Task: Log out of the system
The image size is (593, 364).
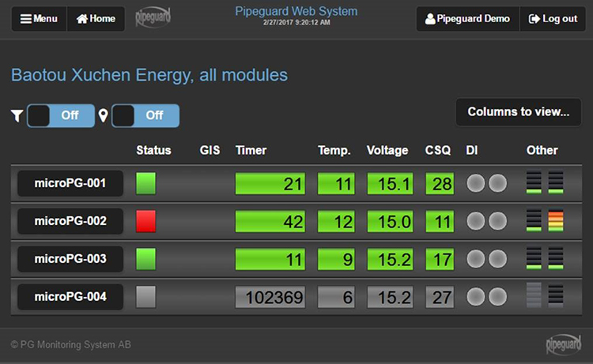Action: (553, 19)
